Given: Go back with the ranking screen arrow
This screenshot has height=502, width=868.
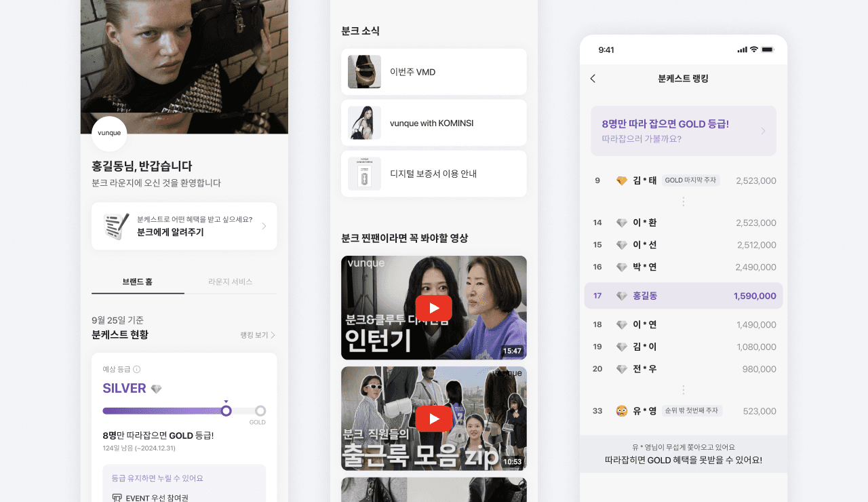Looking at the screenshot, I should 593,79.
